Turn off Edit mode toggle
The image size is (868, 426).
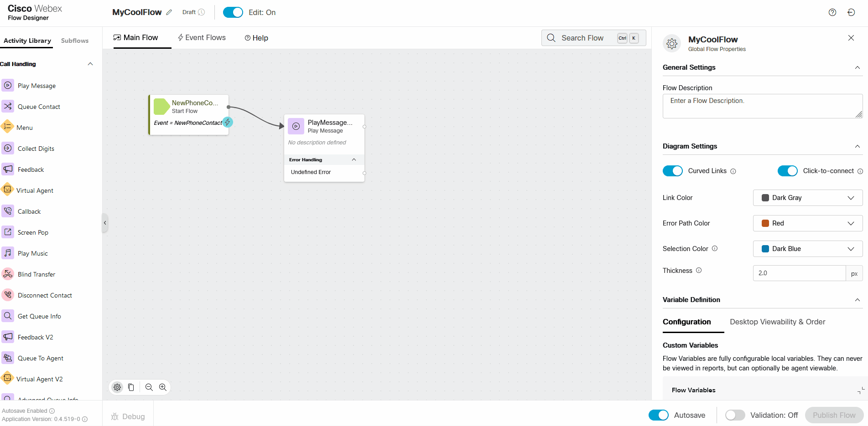233,12
